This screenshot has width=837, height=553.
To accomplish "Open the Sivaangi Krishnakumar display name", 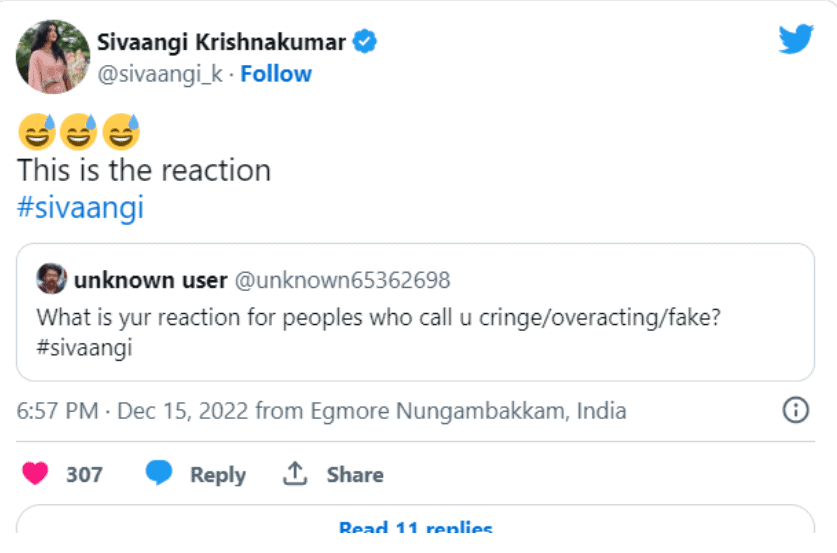I will pos(222,42).
